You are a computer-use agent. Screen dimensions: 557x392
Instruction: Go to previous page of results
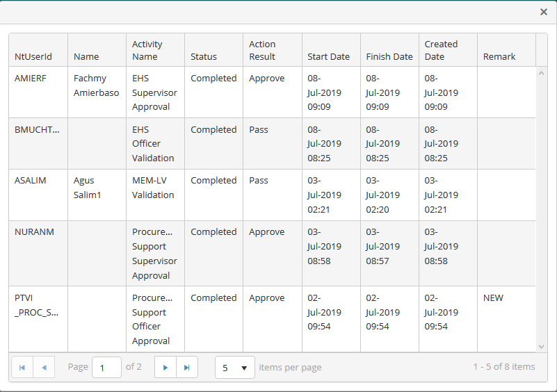(44, 367)
